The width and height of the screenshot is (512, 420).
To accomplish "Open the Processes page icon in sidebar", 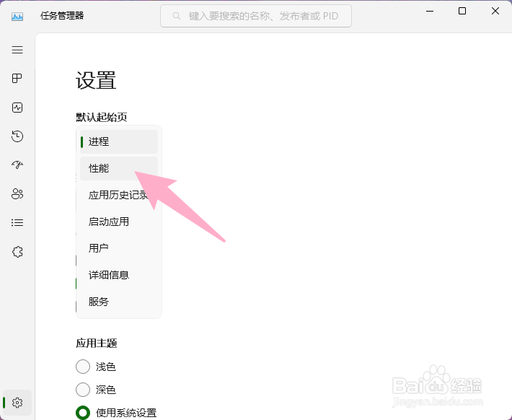I will tap(17, 79).
